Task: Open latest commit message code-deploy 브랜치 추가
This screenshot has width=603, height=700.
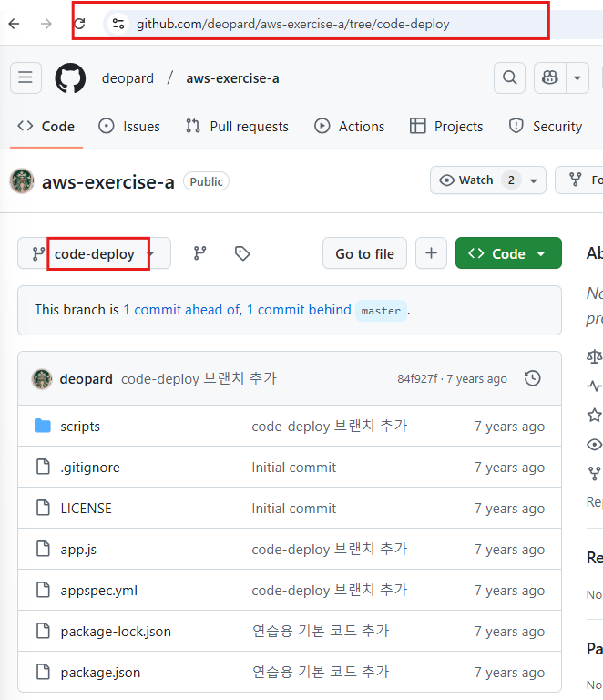Action: pyautogui.click(x=199, y=378)
